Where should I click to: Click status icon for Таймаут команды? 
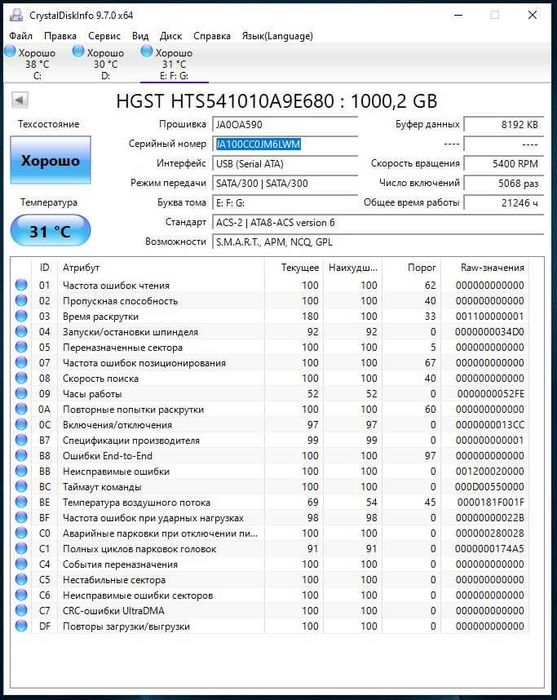tap(21, 486)
